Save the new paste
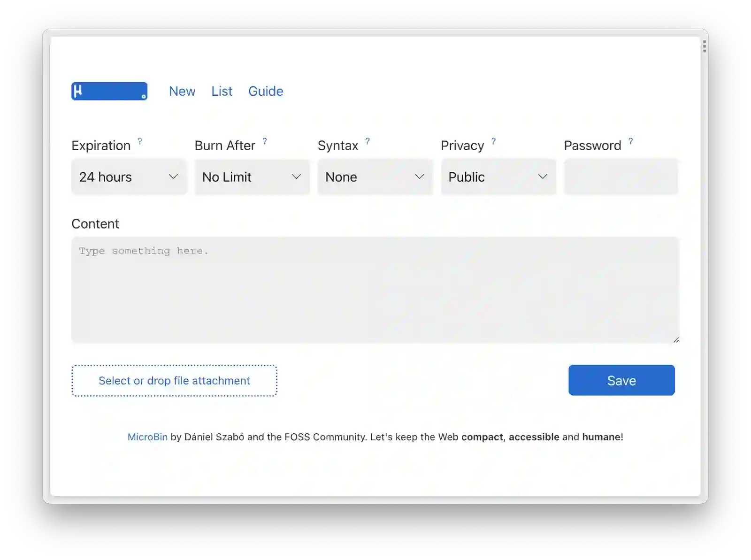 (x=621, y=380)
